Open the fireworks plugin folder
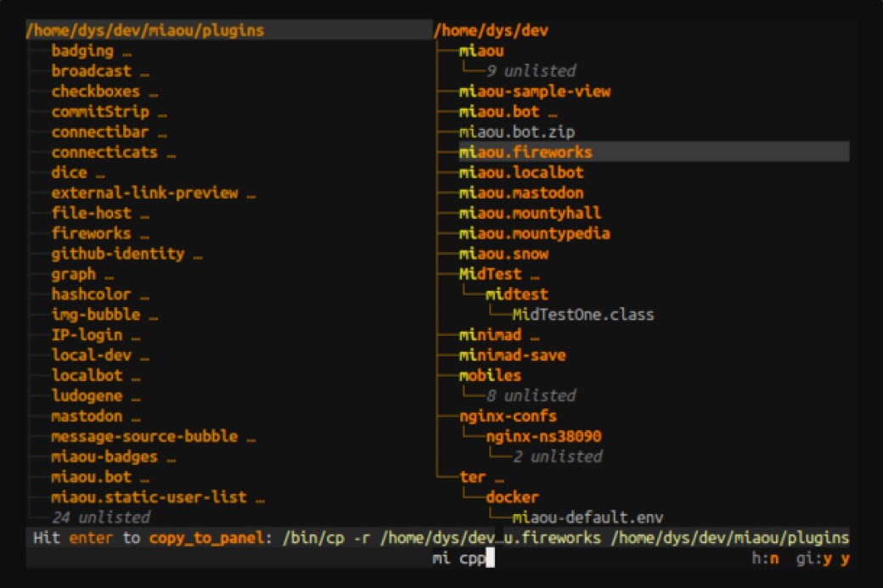This screenshot has height=588, width=883. [91, 233]
